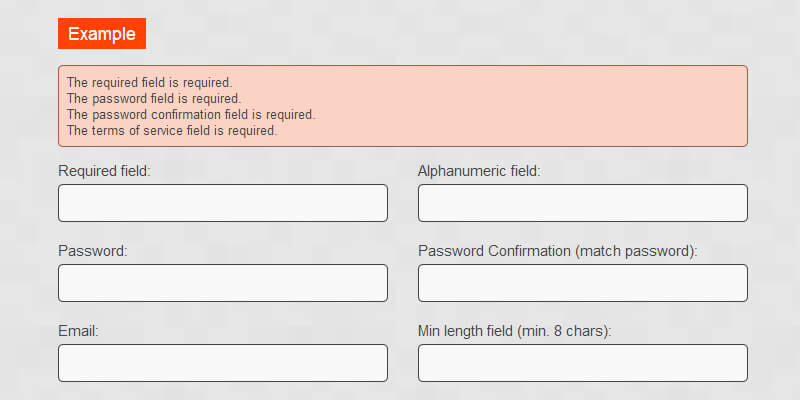Focus the Email input box
The height and width of the screenshot is (400, 800).
click(222, 363)
